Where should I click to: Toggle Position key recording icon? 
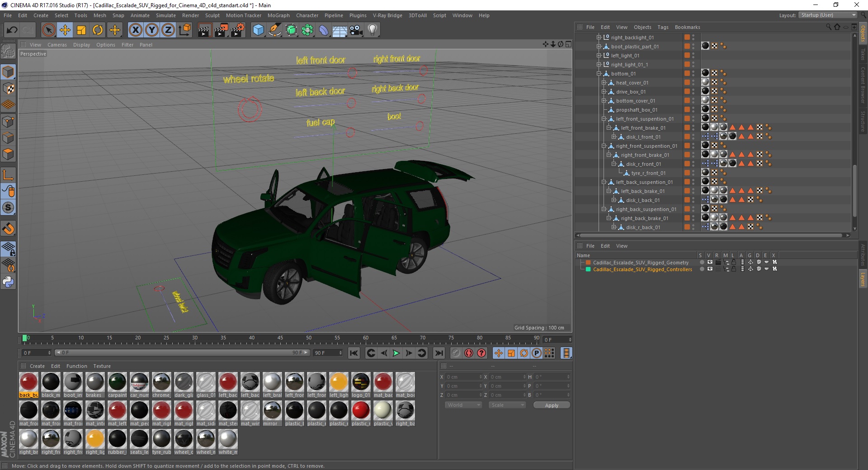click(499, 353)
